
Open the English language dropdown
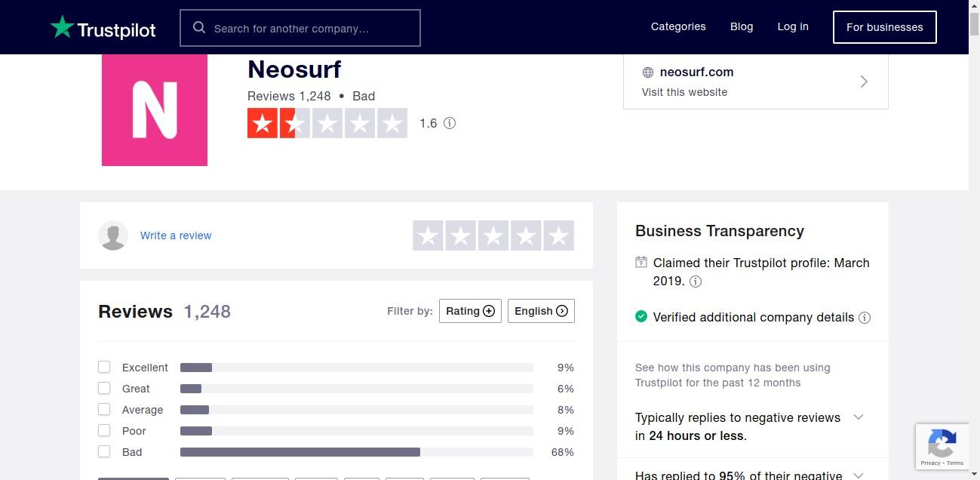pyautogui.click(x=541, y=311)
